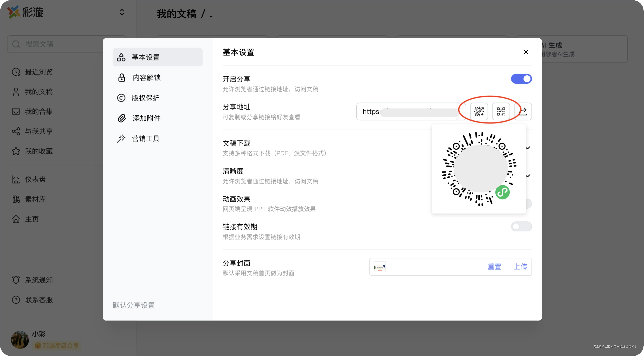This screenshot has height=356, width=644.
Task: Click the share arrow icon button
Action: pos(523,111)
